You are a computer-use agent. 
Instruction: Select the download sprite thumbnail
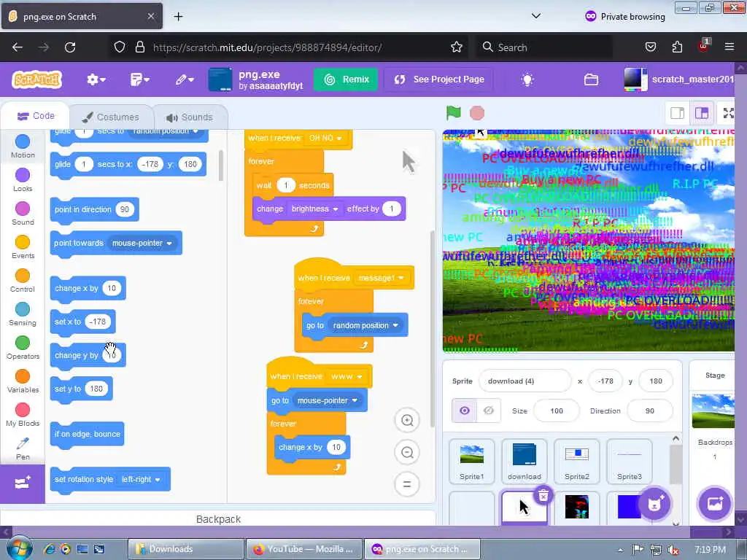pos(524,462)
